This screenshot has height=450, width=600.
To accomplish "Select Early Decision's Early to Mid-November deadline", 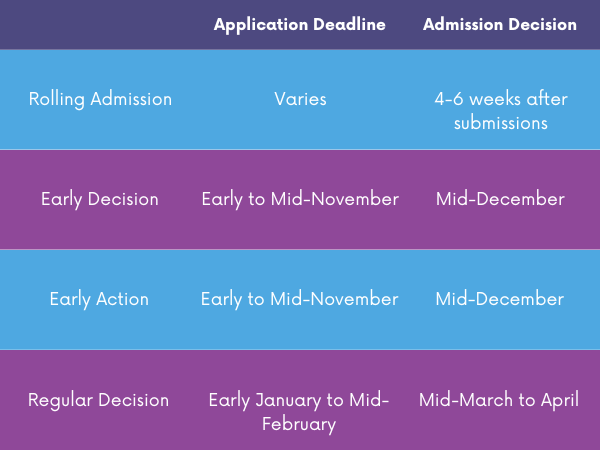I will [300, 199].
